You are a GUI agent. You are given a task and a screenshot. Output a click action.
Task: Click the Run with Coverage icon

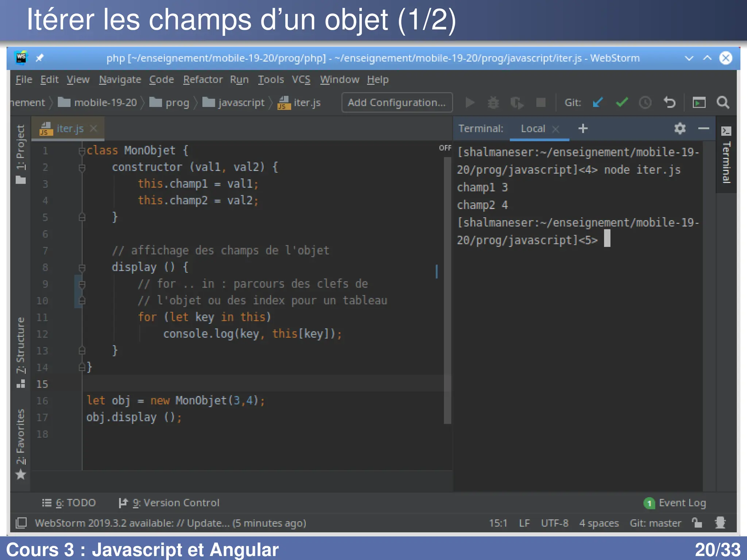[517, 103]
